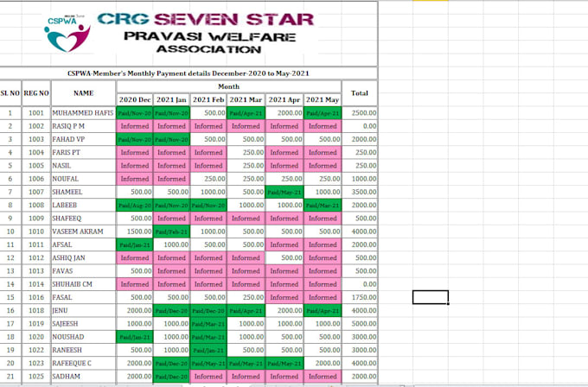This screenshot has height=387, width=588.
Task: Click the name cell FASAL
Action: pos(83,297)
